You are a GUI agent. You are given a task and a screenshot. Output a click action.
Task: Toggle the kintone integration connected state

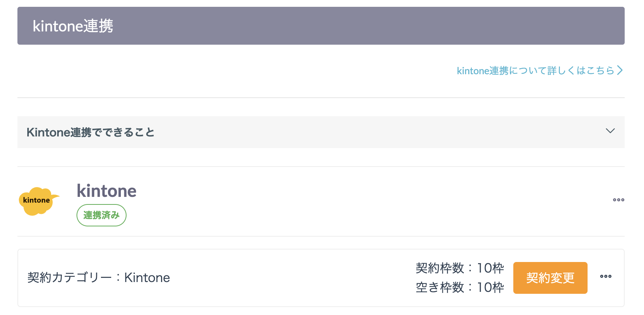pos(101,215)
